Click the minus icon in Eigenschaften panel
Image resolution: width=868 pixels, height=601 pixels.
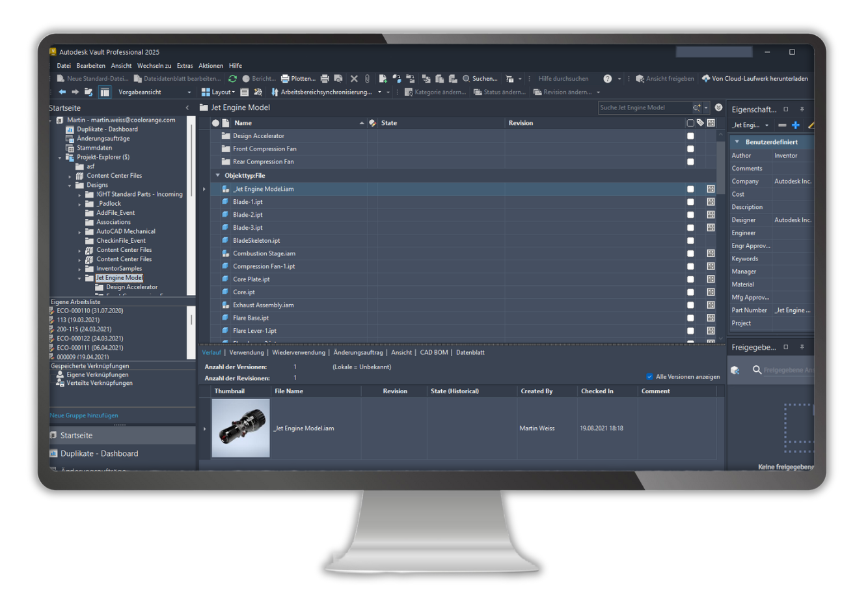click(782, 125)
